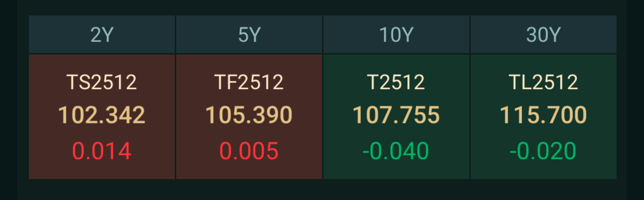644x200 pixels.
Task: Click the TF2512 contract name label
Action: pyautogui.click(x=249, y=82)
